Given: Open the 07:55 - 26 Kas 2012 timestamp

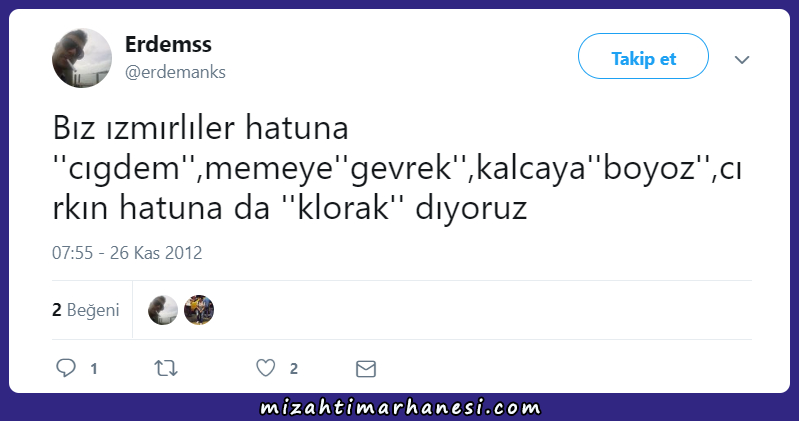Looking at the screenshot, I should click(127, 253).
